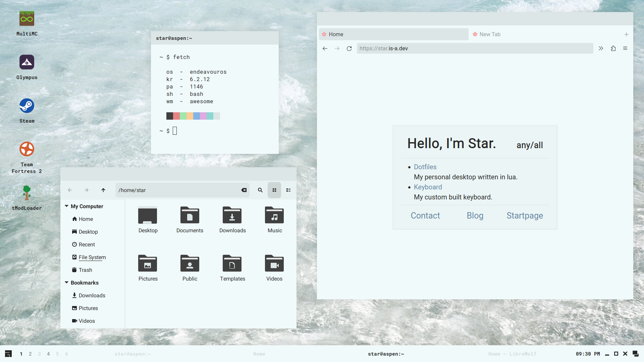Open the Startpage link

[x=525, y=216]
